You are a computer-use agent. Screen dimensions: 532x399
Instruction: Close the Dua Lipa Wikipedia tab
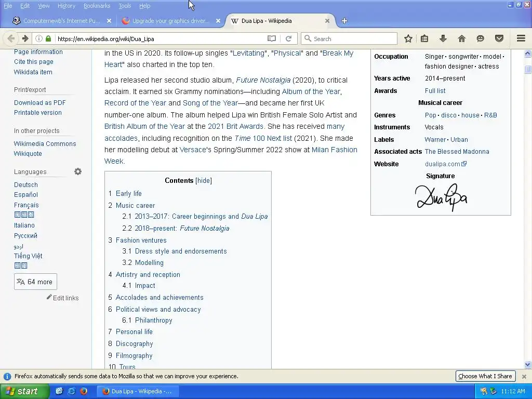pos(327,21)
